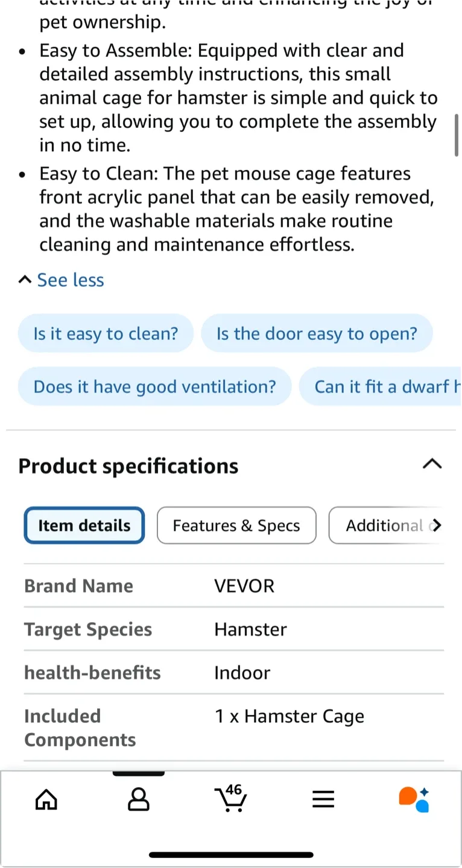The image size is (462, 868).
Task: Switch to the Features & Specs tab
Action: click(236, 525)
